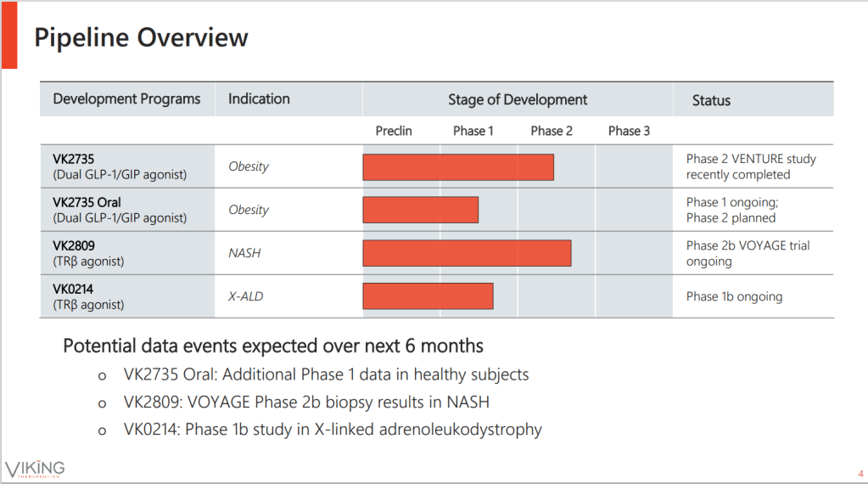
Task: Click the Pipeline Overview slide title
Action: tap(141, 37)
